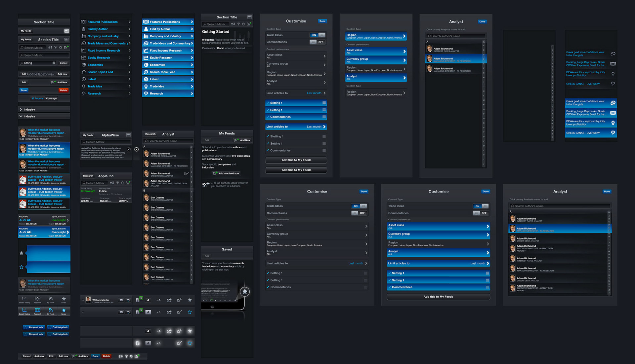Toggle RSS subscribe plus in William Martin row
The width and height of the screenshot is (635, 364).
[x=179, y=300]
